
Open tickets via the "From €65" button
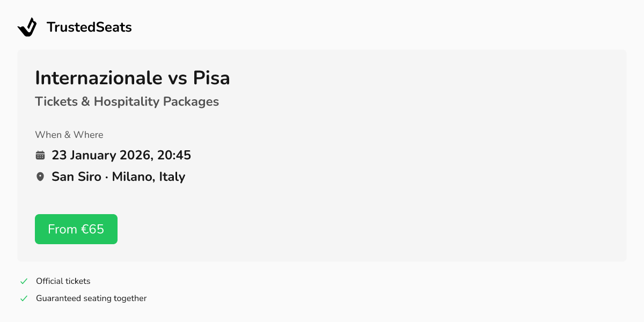point(76,229)
